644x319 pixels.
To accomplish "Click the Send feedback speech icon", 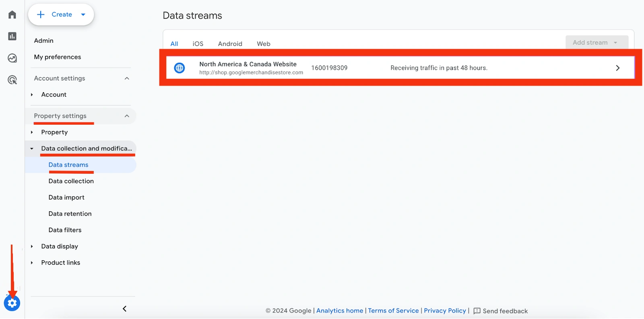I will click(477, 311).
